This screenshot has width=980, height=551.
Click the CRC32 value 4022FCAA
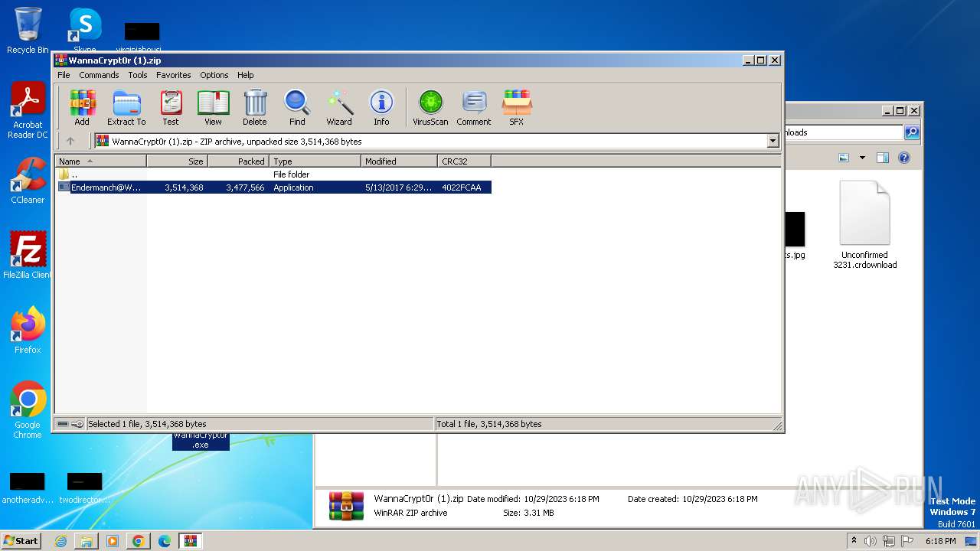461,187
